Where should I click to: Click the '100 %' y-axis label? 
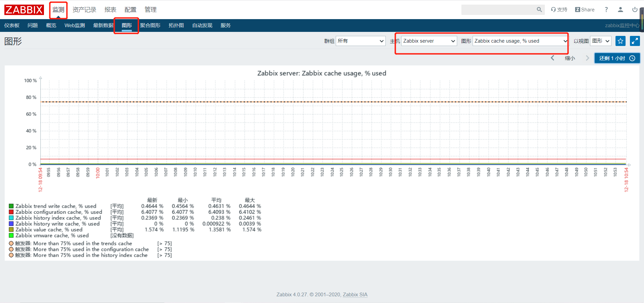point(30,81)
